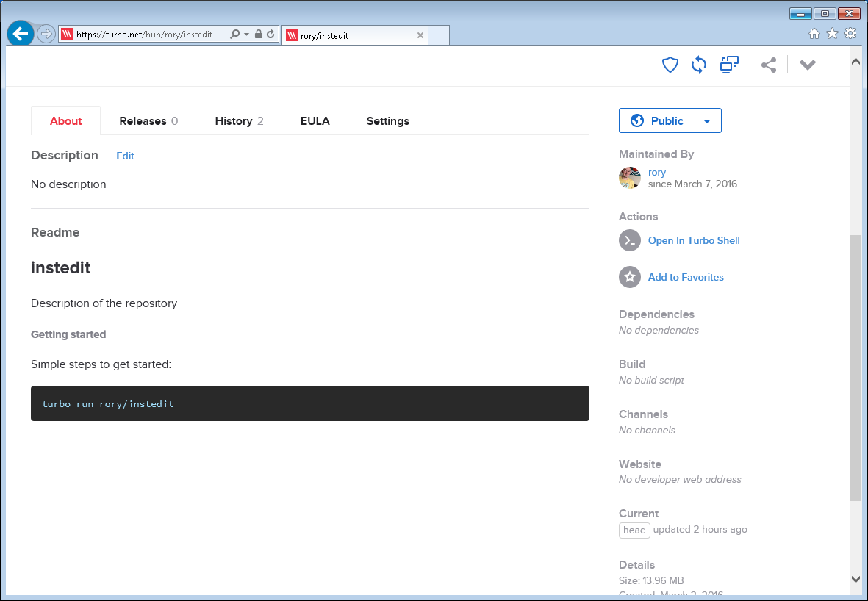
Task: Open the Favorites star icon in browser
Action: [832, 34]
